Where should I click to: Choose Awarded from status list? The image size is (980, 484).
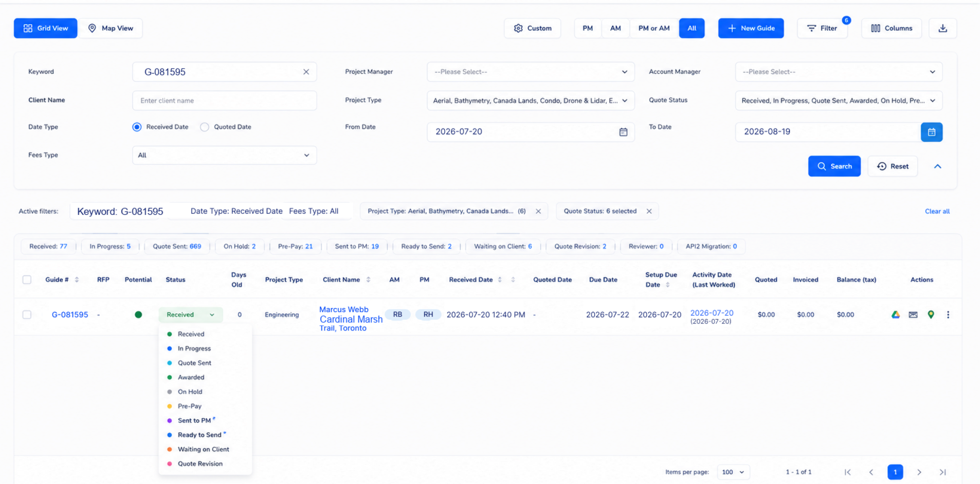tap(191, 377)
